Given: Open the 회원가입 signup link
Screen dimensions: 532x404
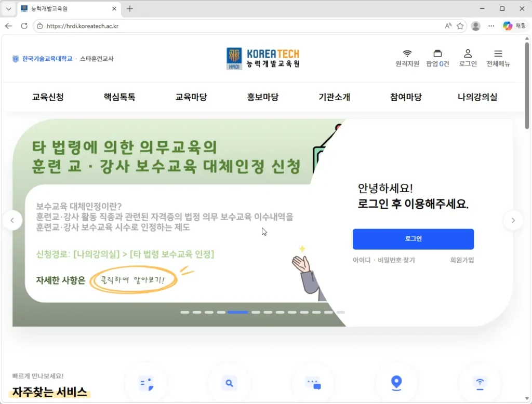Looking at the screenshot, I should click(x=462, y=259).
